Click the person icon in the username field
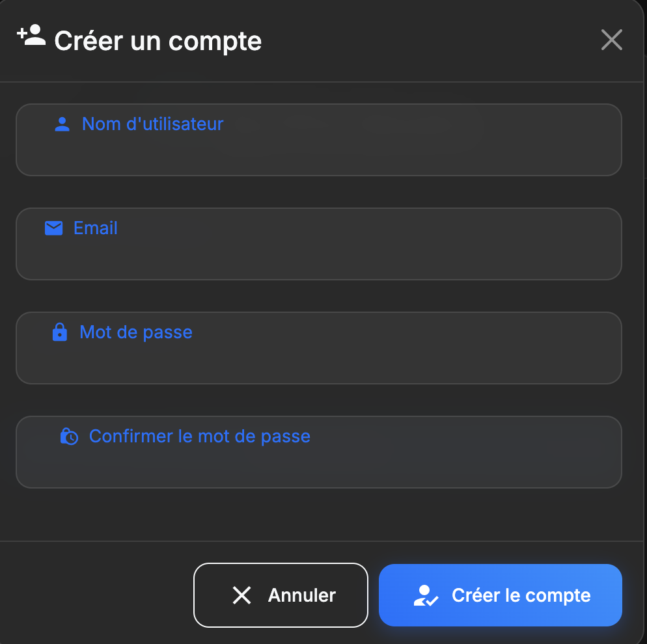 [x=61, y=124]
